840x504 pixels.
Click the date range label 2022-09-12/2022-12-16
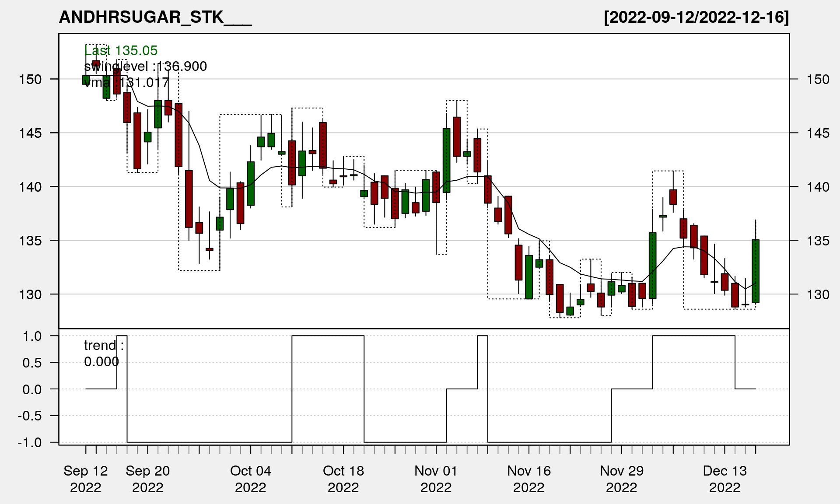(696, 17)
